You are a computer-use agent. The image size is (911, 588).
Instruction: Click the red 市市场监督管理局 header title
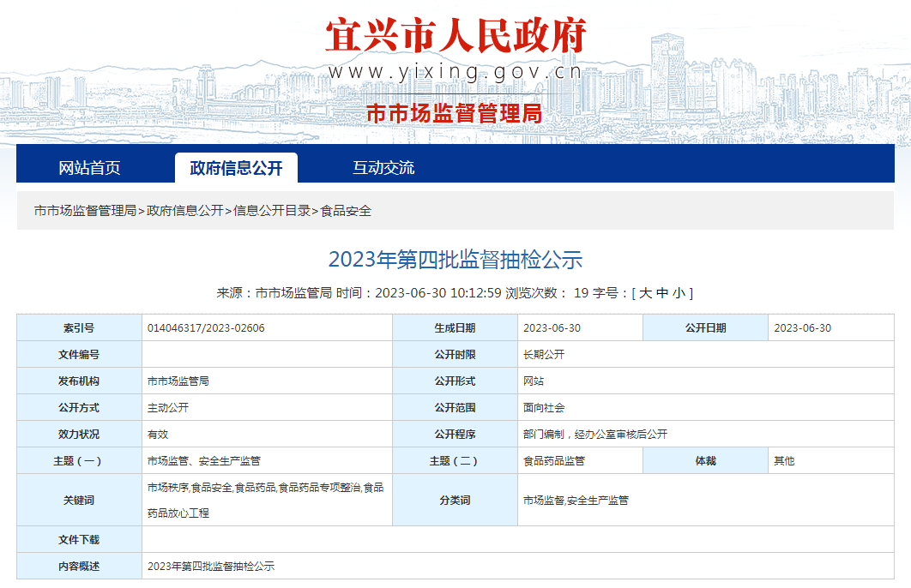pos(455,113)
